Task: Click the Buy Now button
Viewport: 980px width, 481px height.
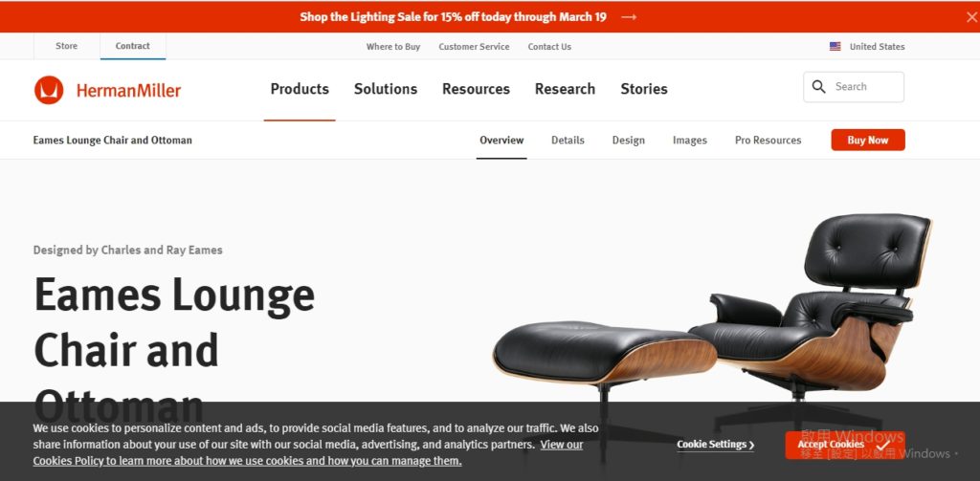Action: click(x=867, y=140)
